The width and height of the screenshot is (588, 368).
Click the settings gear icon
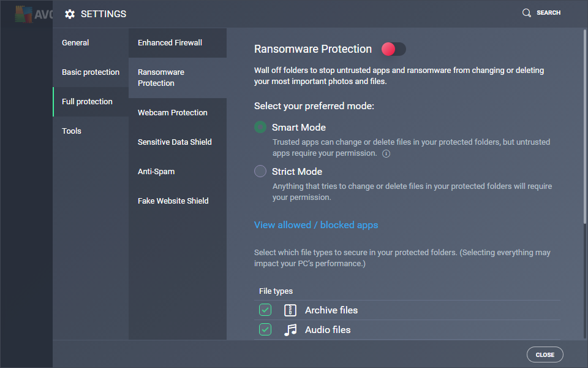coord(70,14)
